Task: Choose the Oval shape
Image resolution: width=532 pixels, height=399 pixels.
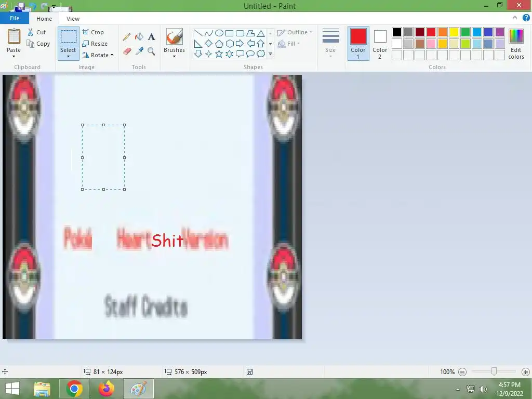Action: pos(219,33)
